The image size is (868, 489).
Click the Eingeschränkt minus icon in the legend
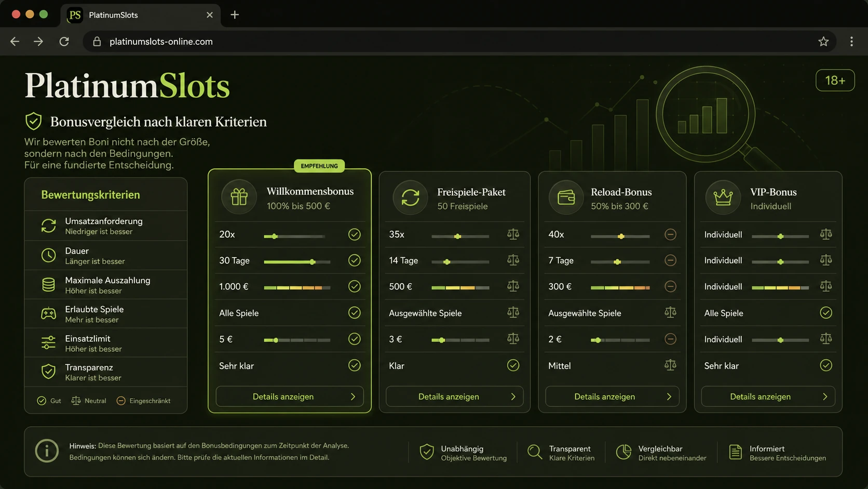pos(121,401)
